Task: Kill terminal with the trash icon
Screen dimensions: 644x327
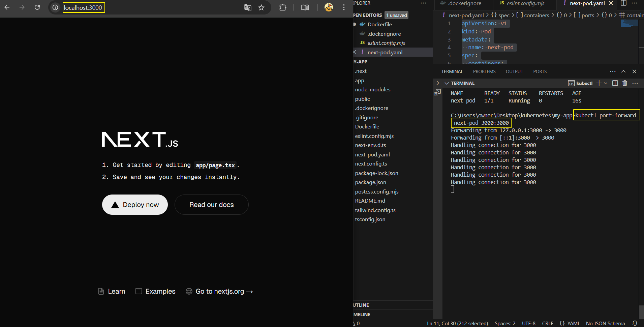Action: tap(625, 83)
